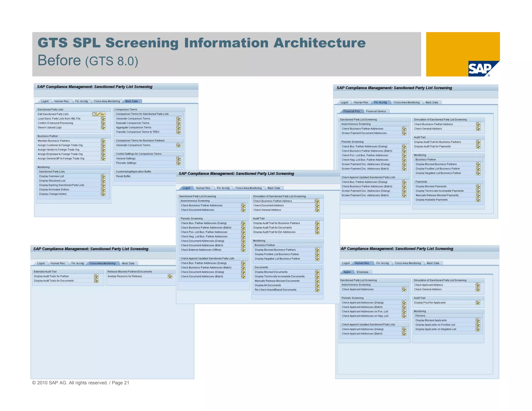This screenshot has width=532, height=411.
Task: Click the highlighted Check Business Partner Address field in center window
Action: (284, 201)
